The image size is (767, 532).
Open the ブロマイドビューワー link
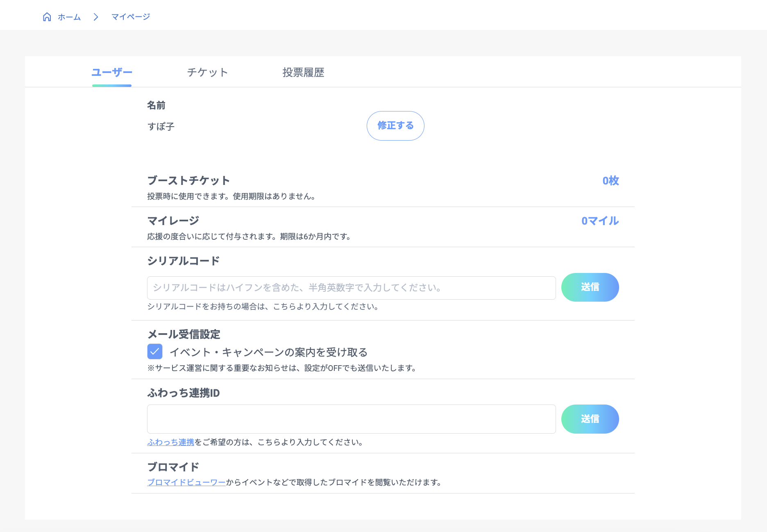coord(186,482)
